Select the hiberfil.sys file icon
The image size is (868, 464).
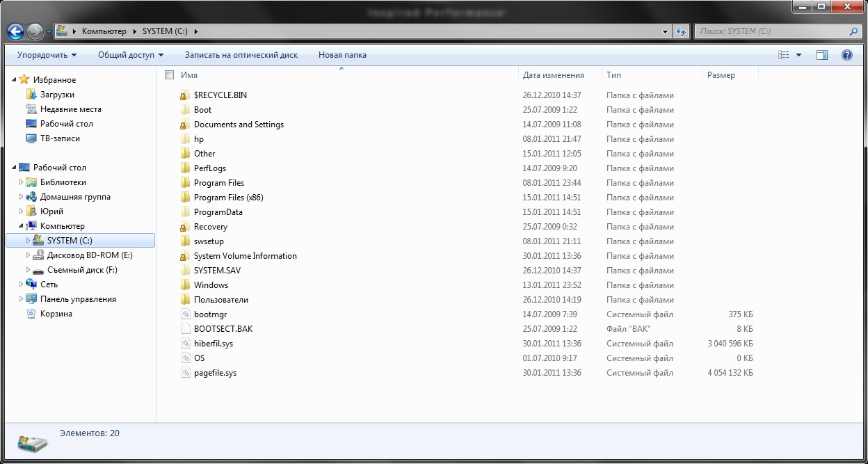[x=185, y=344]
